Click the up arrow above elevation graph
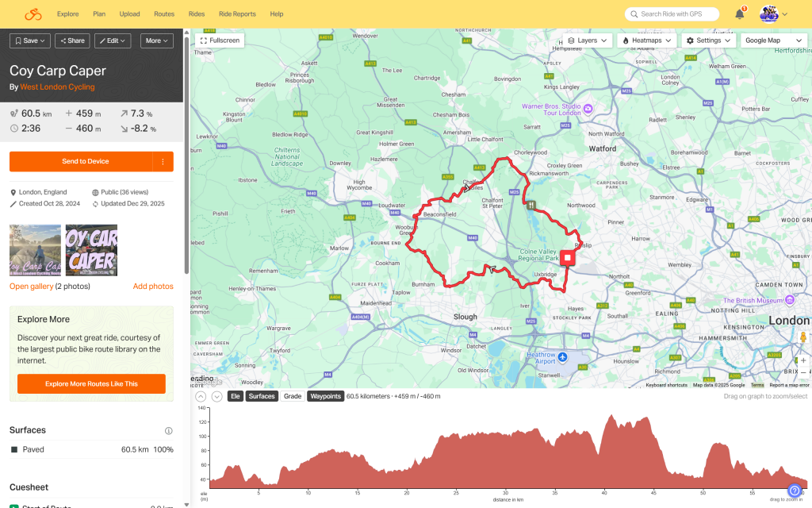 click(x=201, y=396)
